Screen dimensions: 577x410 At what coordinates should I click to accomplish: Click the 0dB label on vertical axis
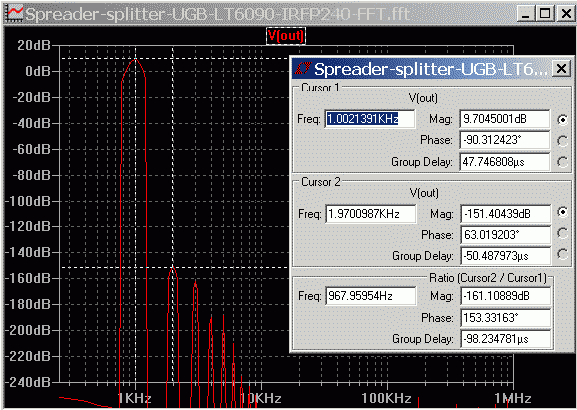coord(38,71)
